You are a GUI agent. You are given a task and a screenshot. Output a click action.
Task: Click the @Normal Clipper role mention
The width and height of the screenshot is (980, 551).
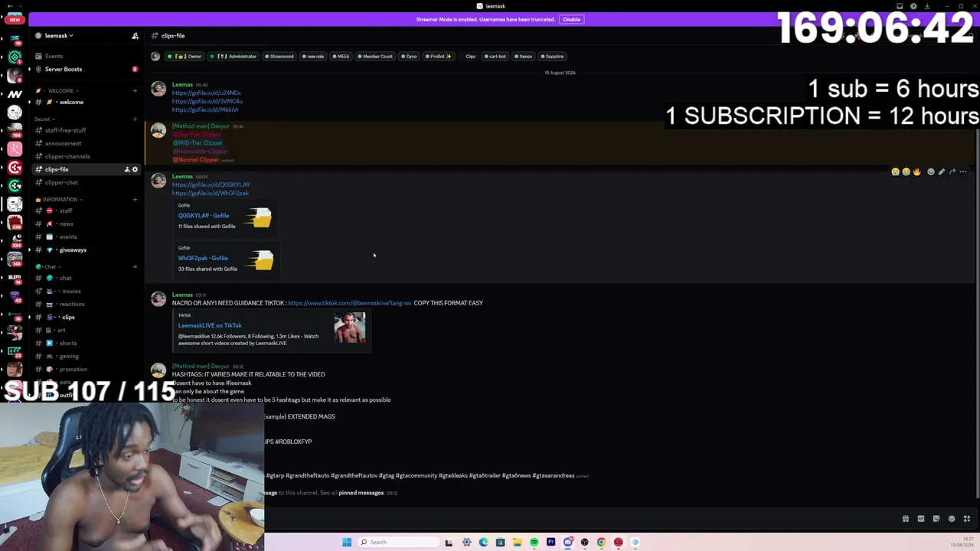click(x=196, y=160)
